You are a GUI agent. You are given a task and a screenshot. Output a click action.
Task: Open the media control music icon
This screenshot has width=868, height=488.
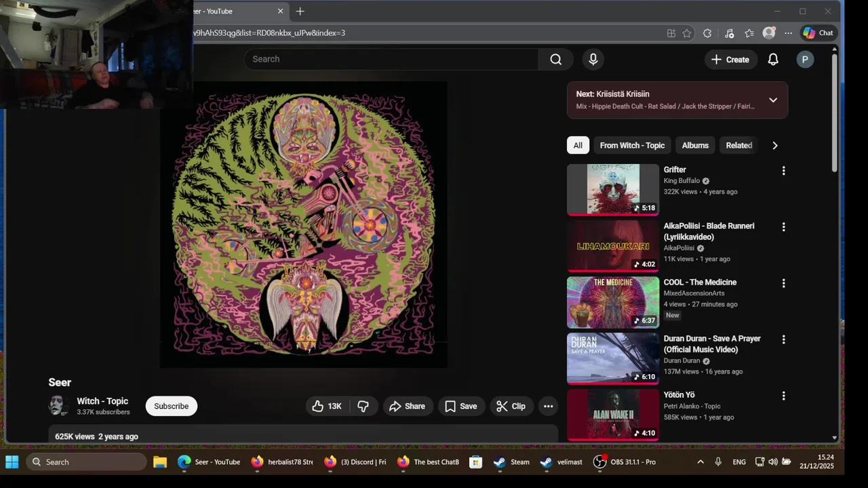pyautogui.click(x=729, y=33)
